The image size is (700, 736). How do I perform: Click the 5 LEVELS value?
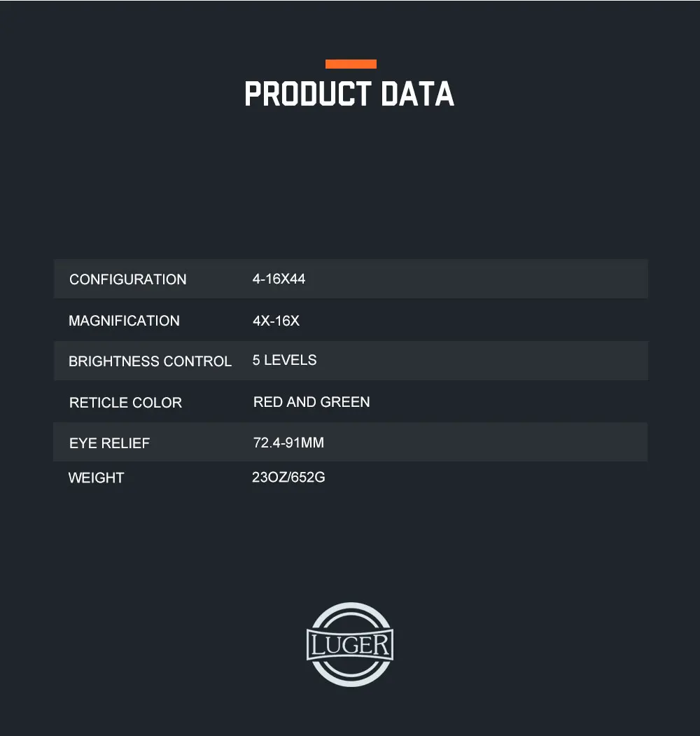point(284,360)
